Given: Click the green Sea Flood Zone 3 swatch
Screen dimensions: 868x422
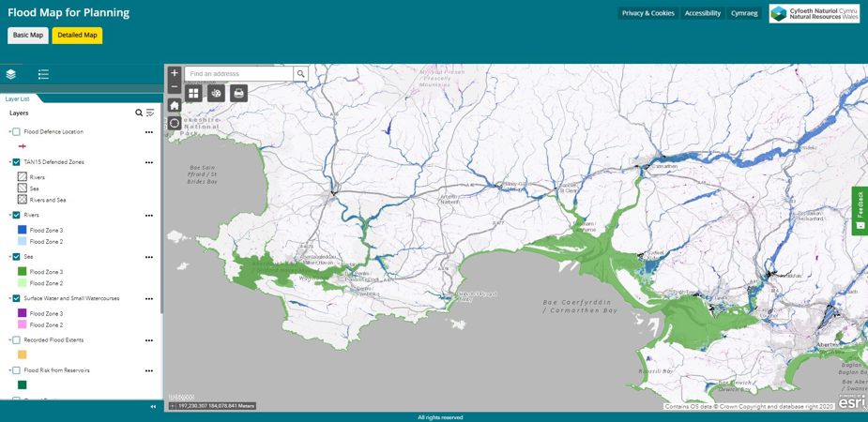Looking at the screenshot, I should [23, 271].
